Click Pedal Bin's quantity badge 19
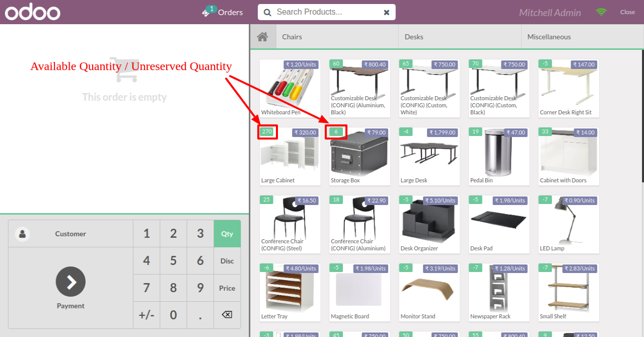The image size is (644, 337). pos(476,131)
